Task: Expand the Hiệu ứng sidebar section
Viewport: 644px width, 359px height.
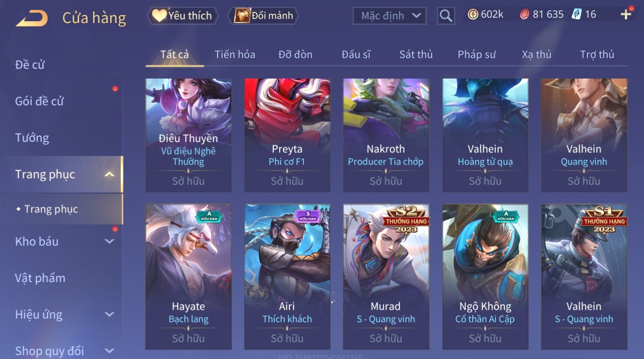Action: (109, 314)
